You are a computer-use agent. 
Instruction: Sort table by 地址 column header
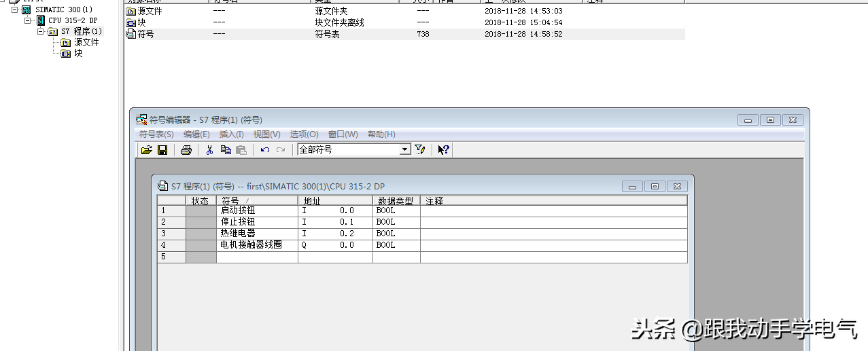(334, 201)
